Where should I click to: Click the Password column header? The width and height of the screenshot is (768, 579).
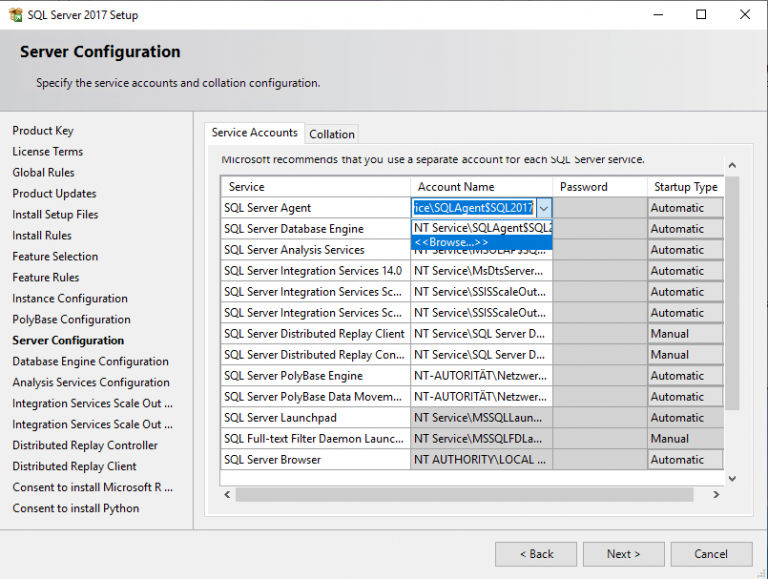600,187
